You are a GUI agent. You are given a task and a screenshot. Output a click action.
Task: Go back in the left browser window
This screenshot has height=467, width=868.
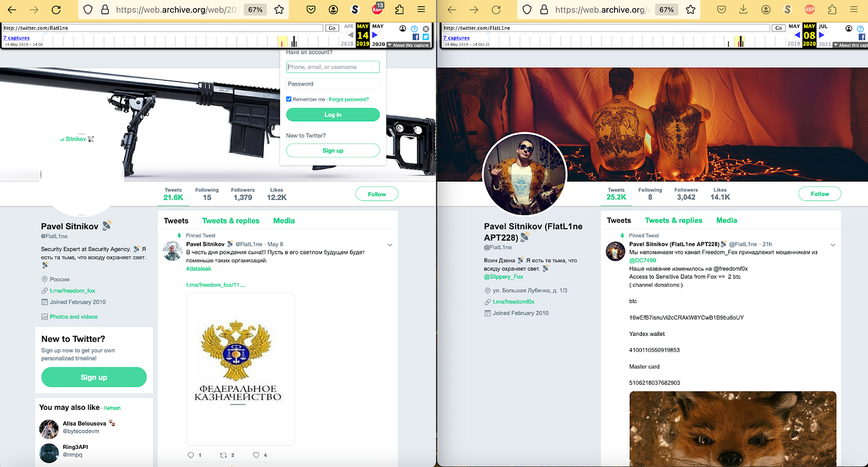[12, 10]
